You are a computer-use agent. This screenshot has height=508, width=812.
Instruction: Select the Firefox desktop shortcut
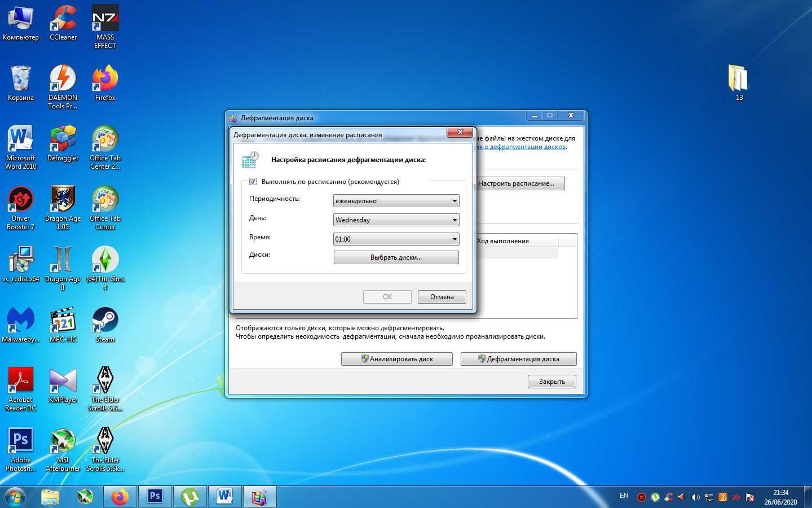(x=105, y=84)
